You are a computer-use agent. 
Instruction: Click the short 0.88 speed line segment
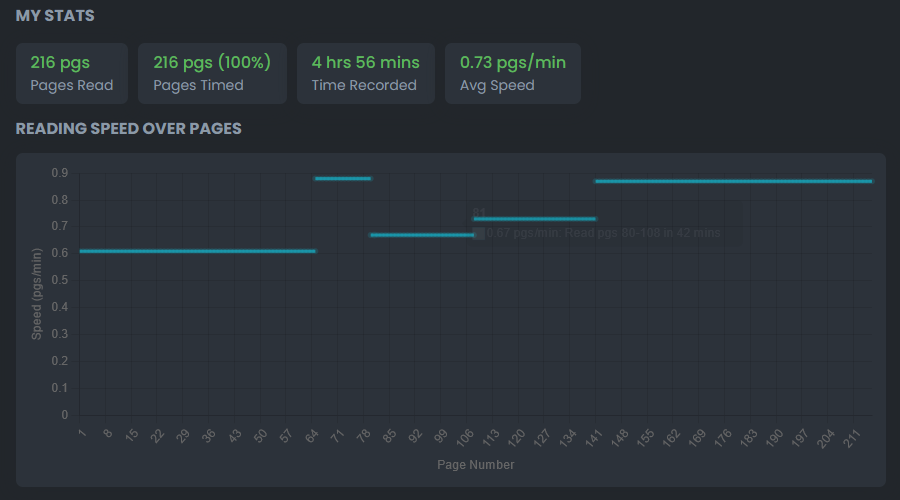coord(343,178)
